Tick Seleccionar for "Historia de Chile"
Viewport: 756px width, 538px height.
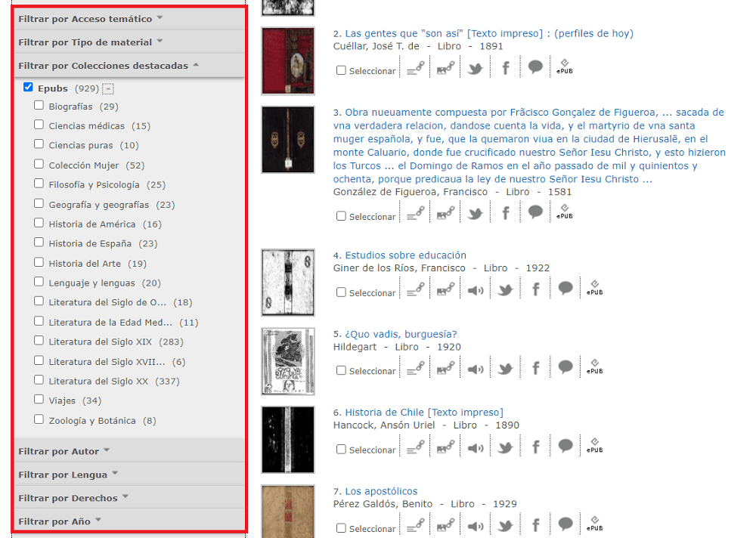click(341, 450)
